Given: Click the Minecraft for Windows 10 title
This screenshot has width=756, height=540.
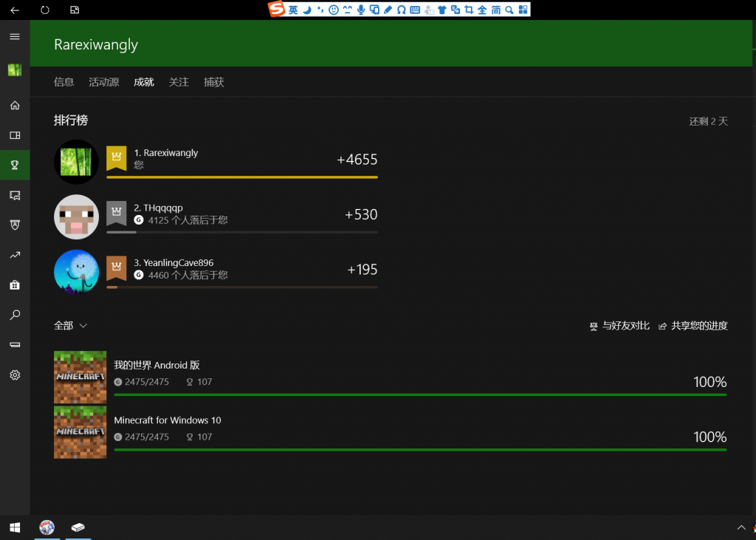Looking at the screenshot, I should click(168, 420).
